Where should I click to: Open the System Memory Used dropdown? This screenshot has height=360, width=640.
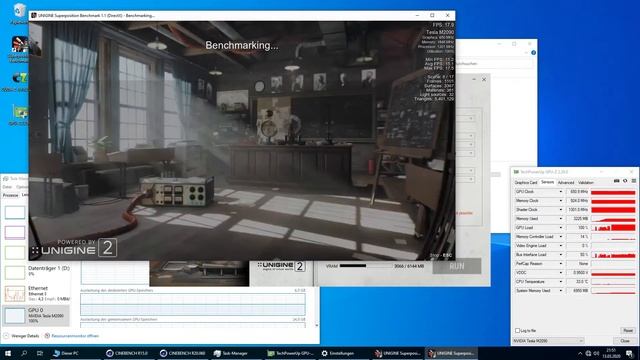560,290
